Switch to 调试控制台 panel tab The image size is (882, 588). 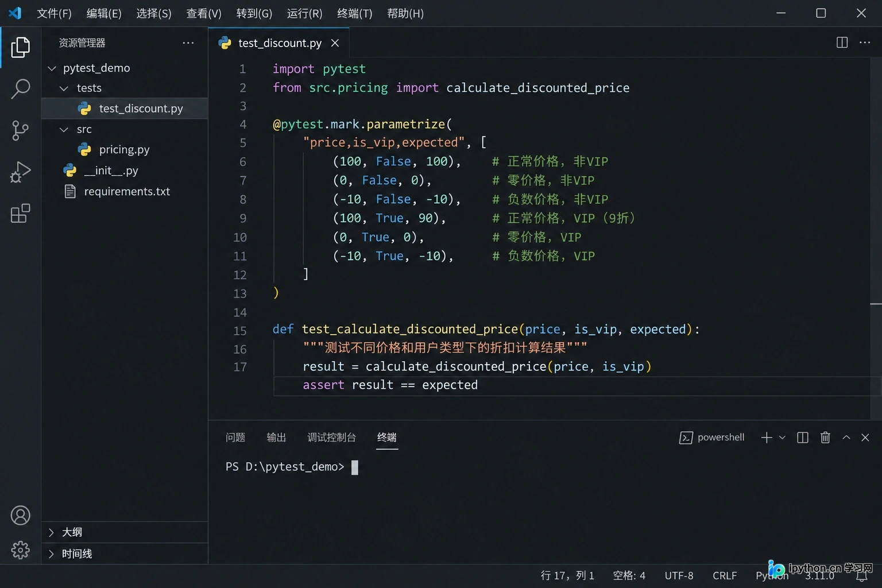[331, 438]
